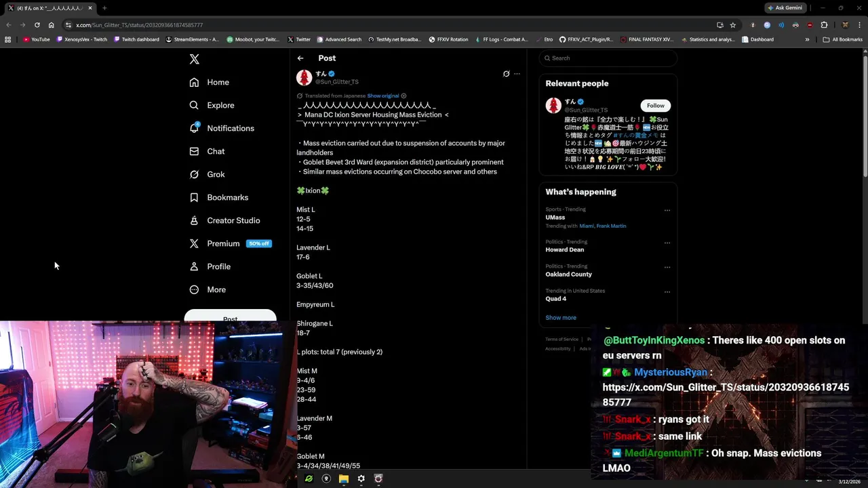Open more options for Howard Dean trend
The height and width of the screenshot is (488, 868).
point(667,243)
